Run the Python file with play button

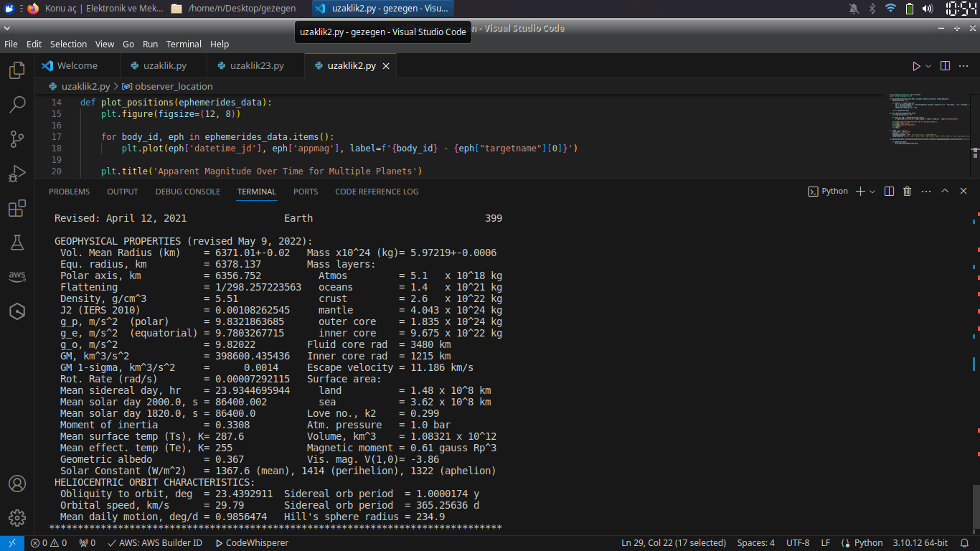point(916,66)
